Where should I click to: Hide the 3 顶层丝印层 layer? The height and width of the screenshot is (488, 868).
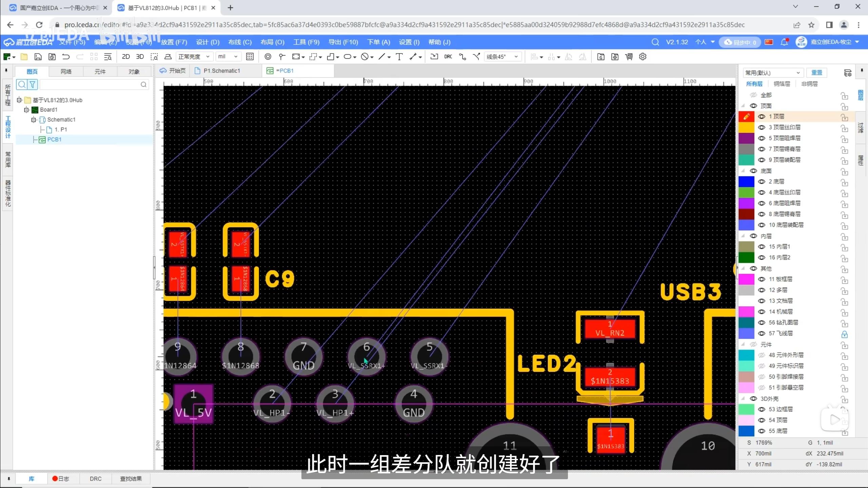pos(762,127)
